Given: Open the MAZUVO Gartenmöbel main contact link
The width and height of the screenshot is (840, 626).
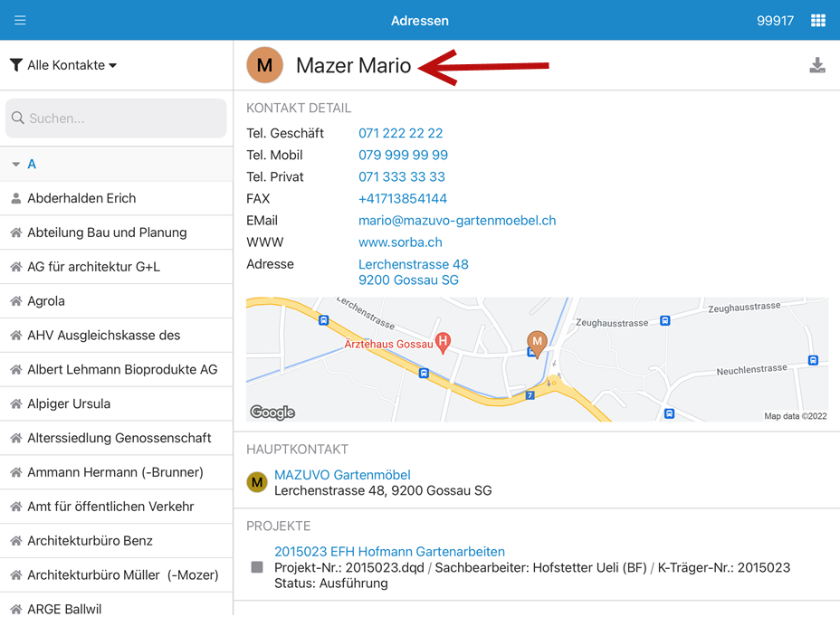Looking at the screenshot, I should point(342,474).
